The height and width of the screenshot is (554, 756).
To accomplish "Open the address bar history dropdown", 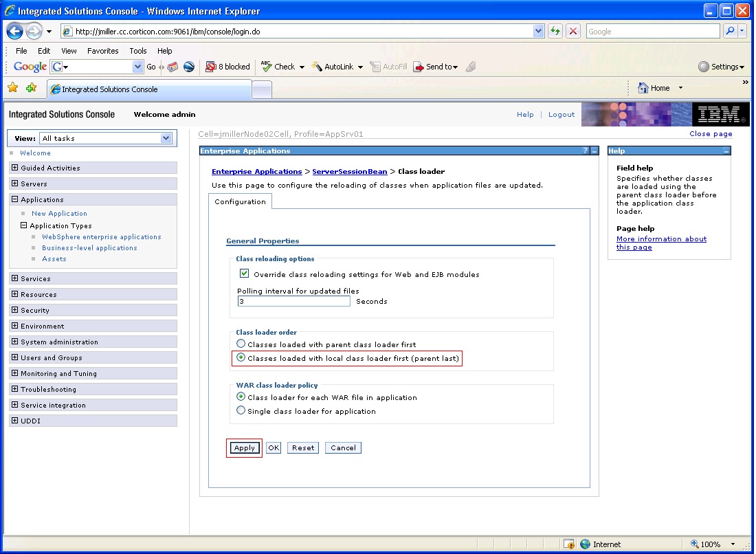I will (x=539, y=32).
